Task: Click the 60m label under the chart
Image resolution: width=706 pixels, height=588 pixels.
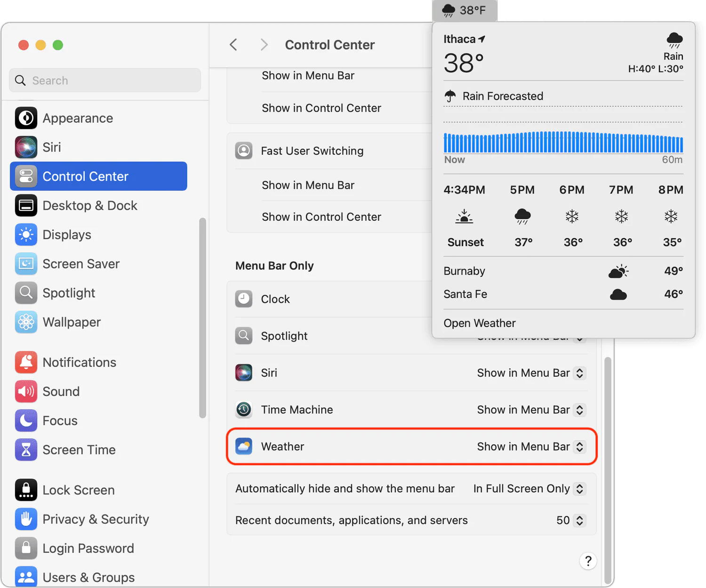Action: pos(672,160)
